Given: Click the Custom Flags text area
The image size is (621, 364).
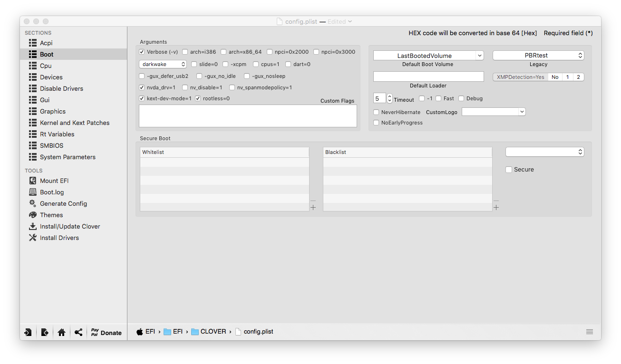Looking at the screenshot, I should [248, 116].
